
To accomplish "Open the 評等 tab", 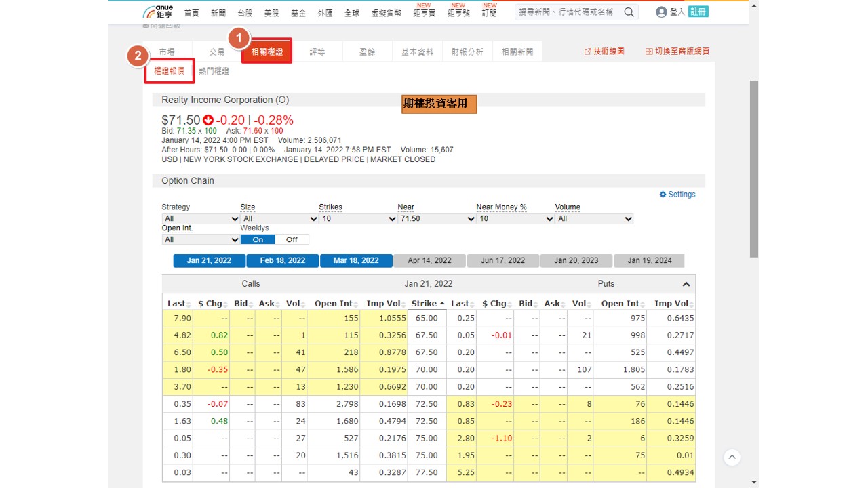I will [x=317, y=52].
